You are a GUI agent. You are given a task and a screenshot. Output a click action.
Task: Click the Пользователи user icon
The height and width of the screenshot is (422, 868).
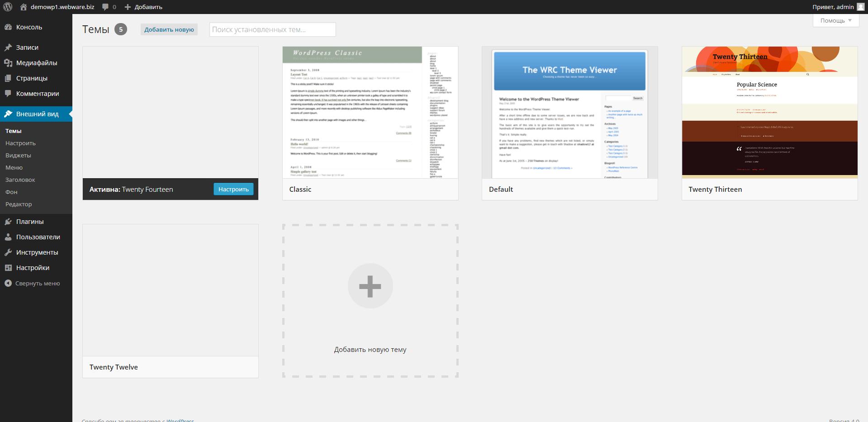[x=8, y=237]
